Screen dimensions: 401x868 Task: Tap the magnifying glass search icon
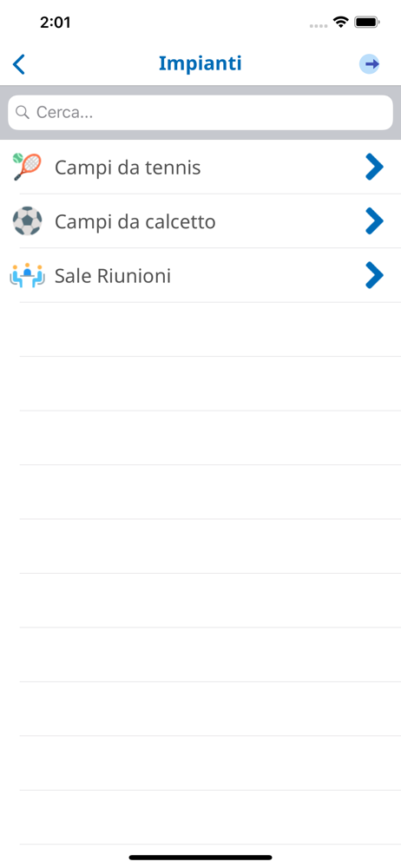[23, 113]
